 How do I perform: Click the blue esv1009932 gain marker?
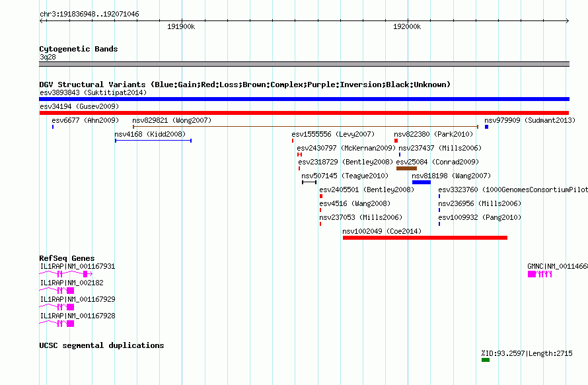point(439,224)
